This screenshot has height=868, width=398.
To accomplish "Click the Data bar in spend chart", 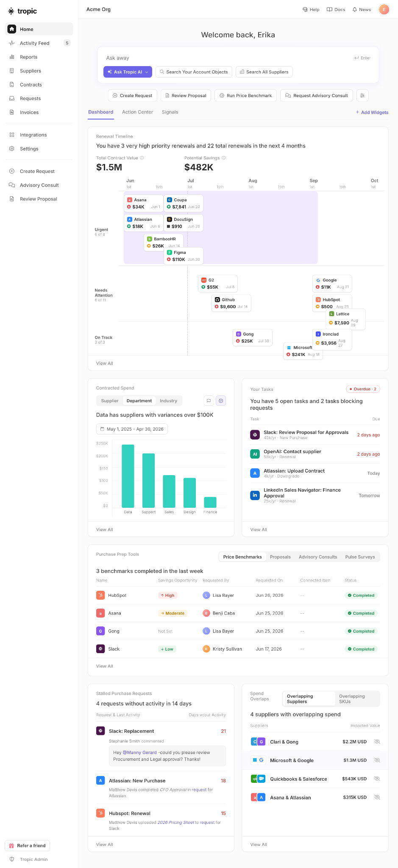I will tap(128, 476).
